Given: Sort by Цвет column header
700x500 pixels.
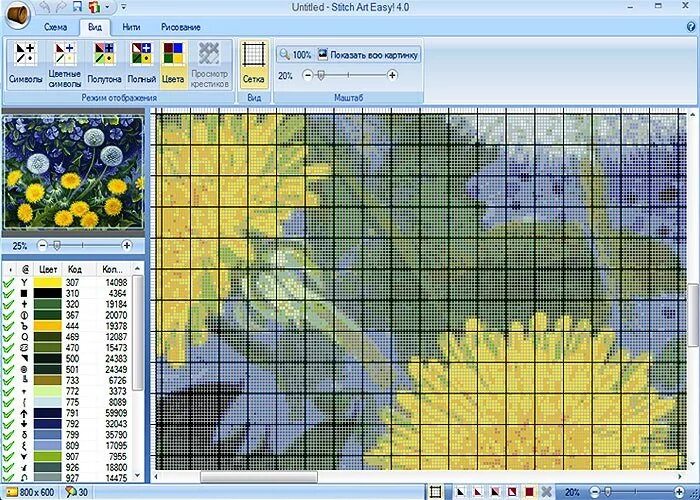Looking at the screenshot, I should click(48, 269).
